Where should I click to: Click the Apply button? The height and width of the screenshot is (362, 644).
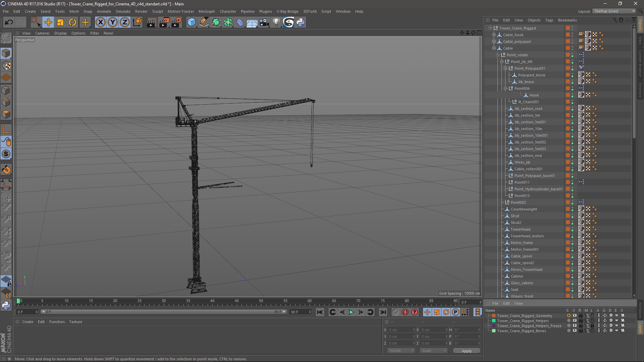click(467, 351)
